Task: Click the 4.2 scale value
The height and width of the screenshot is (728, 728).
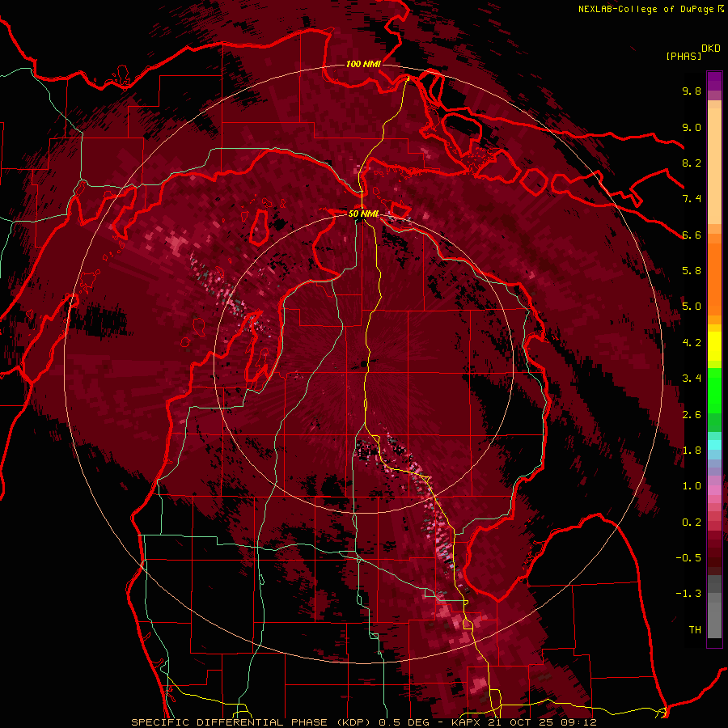Action: [x=692, y=343]
